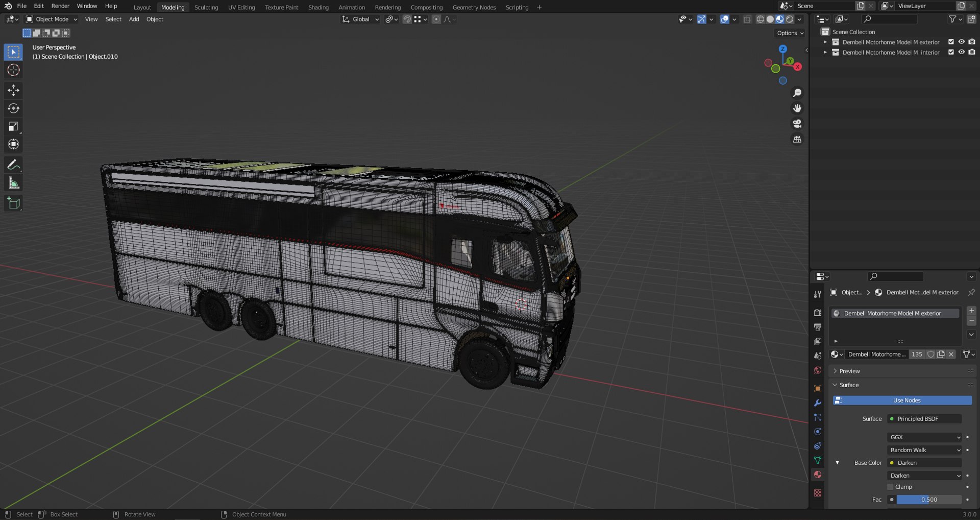This screenshot has height=520, width=980.
Task: Open the Object Mode dropdown
Action: pyautogui.click(x=52, y=19)
